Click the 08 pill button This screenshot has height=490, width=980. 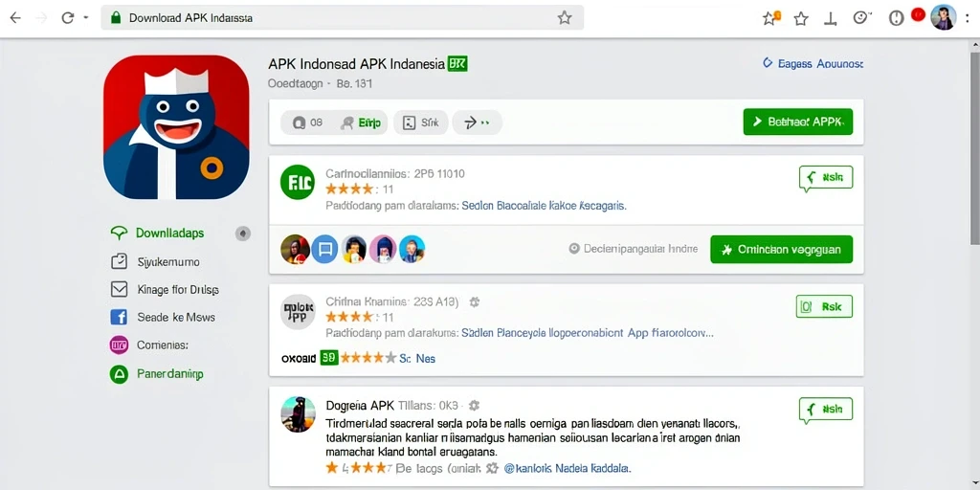[x=307, y=123]
